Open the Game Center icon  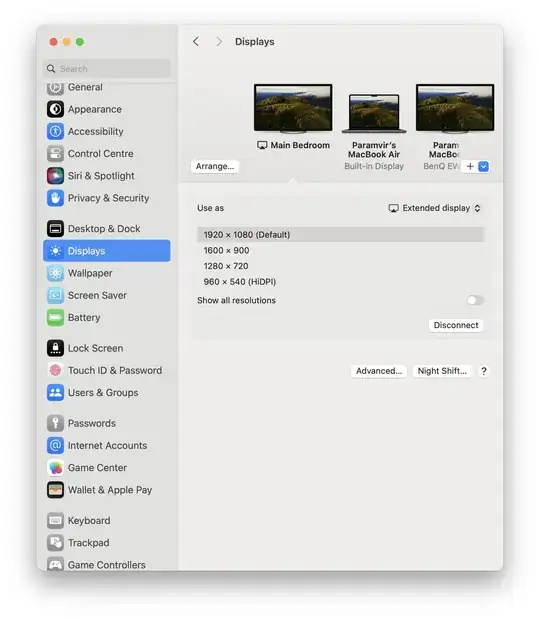55,468
